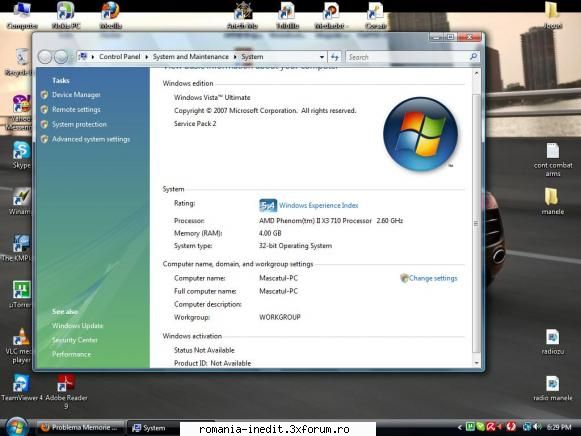Click the network tray icon

[527, 427]
